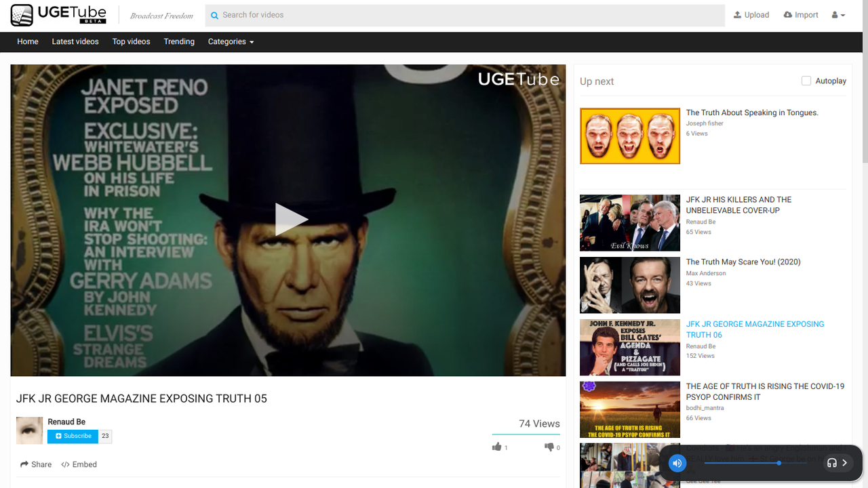This screenshot has height=488, width=868.
Task: Dislike the video with thumbs down
Action: pyautogui.click(x=549, y=447)
